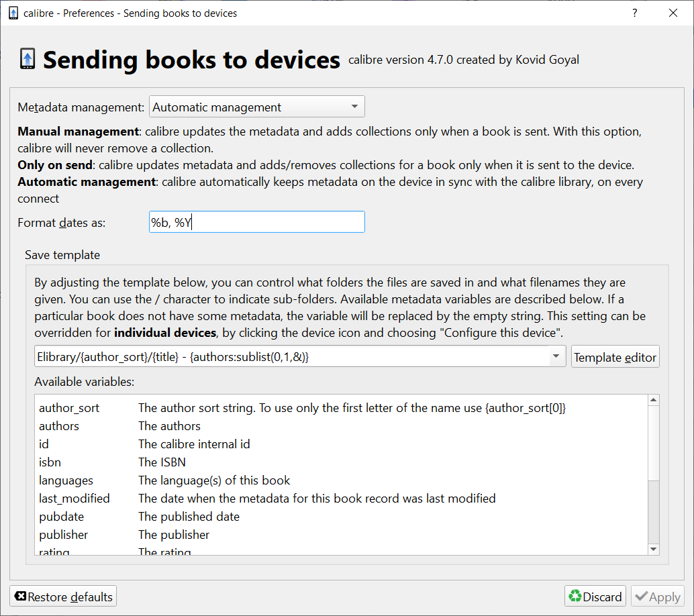Open the Template editor
The width and height of the screenshot is (694, 616).
pos(615,357)
